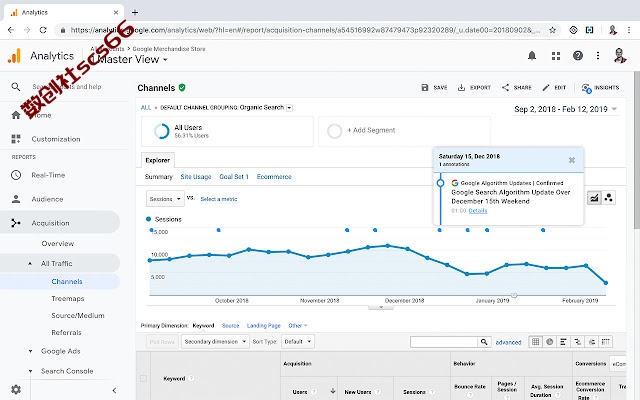The image size is (640, 400).
Task: Share the Channels report
Action: point(517,87)
